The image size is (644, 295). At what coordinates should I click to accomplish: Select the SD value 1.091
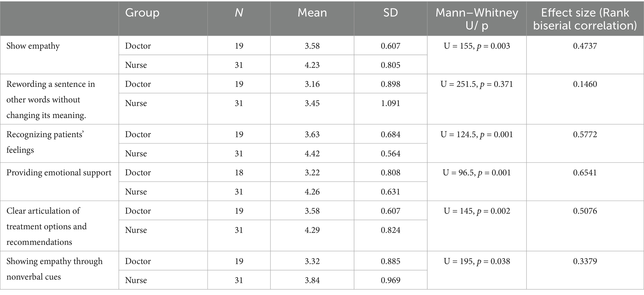[x=391, y=103]
